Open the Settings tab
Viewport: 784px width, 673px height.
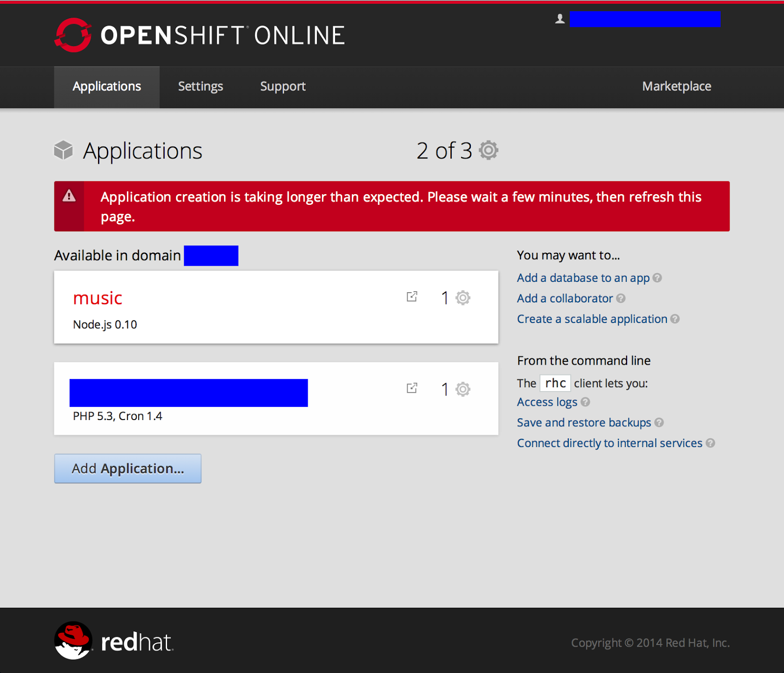pyautogui.click(x=200, y=87)
